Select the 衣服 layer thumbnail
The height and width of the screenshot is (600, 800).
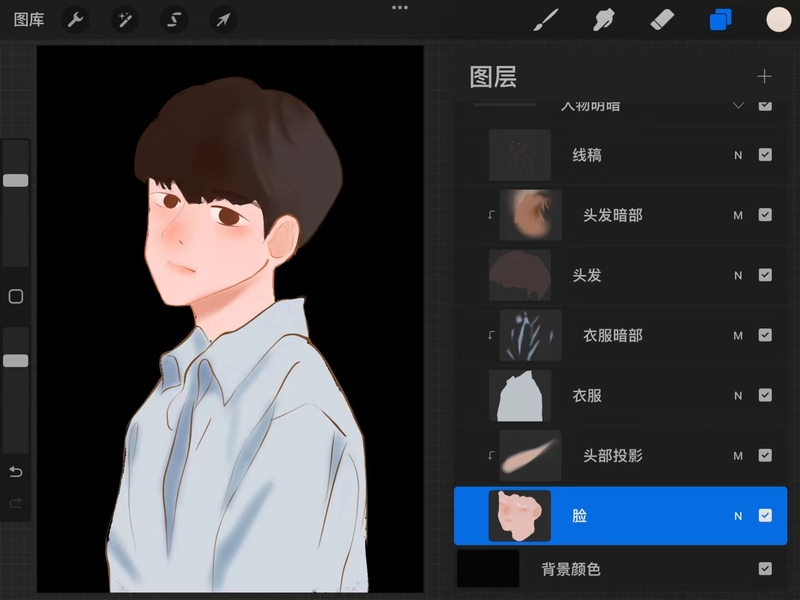click(520, 395)
